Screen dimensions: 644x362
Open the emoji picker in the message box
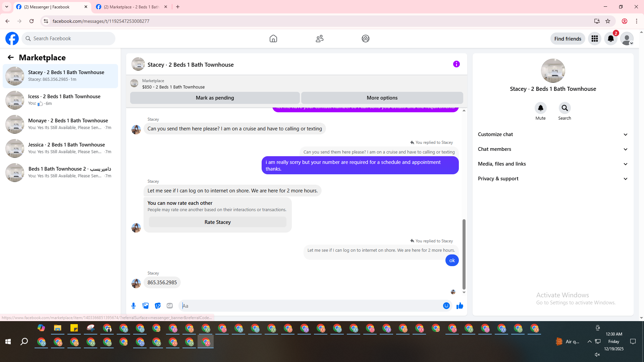click(446, 306)
